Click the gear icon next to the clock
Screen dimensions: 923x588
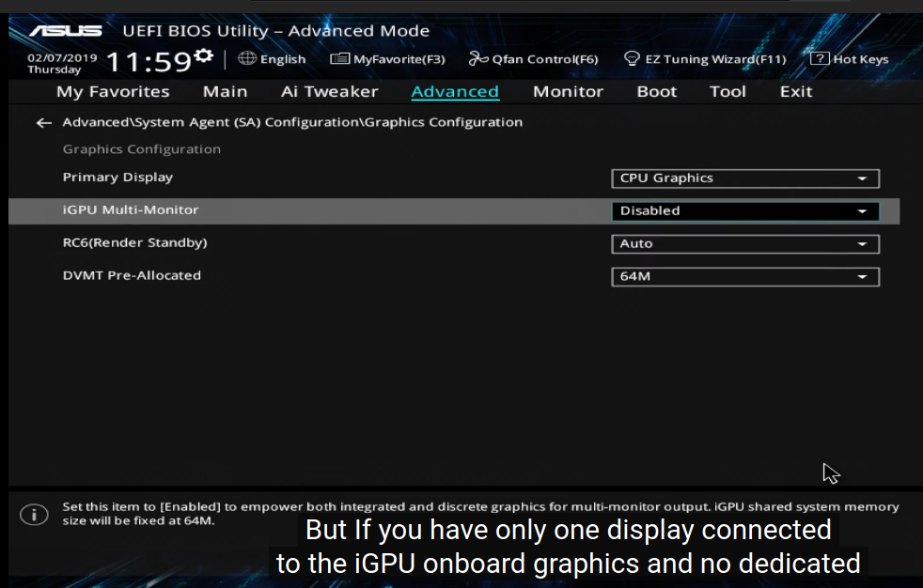204,55
